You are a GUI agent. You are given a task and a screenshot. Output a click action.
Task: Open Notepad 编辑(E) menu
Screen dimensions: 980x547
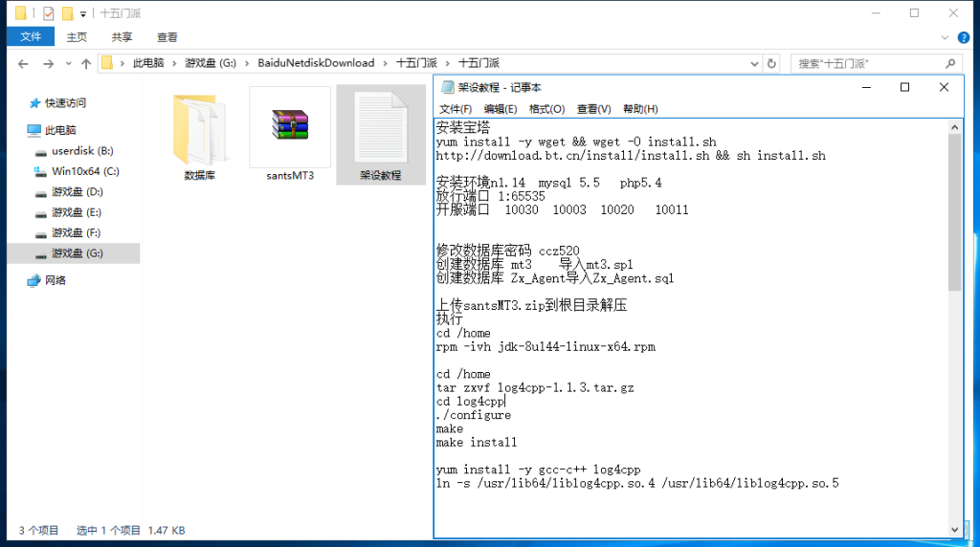click(x=500, y=109)
